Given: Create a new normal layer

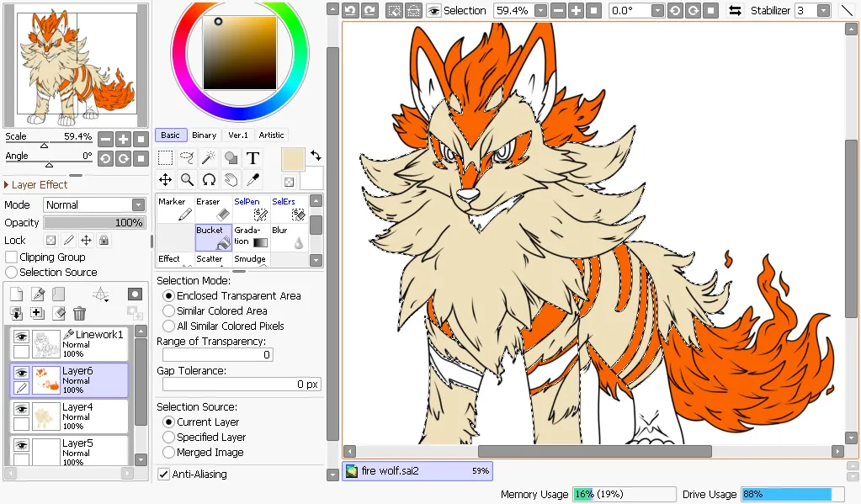Looking at the screenshot, I should coord(17,294).
